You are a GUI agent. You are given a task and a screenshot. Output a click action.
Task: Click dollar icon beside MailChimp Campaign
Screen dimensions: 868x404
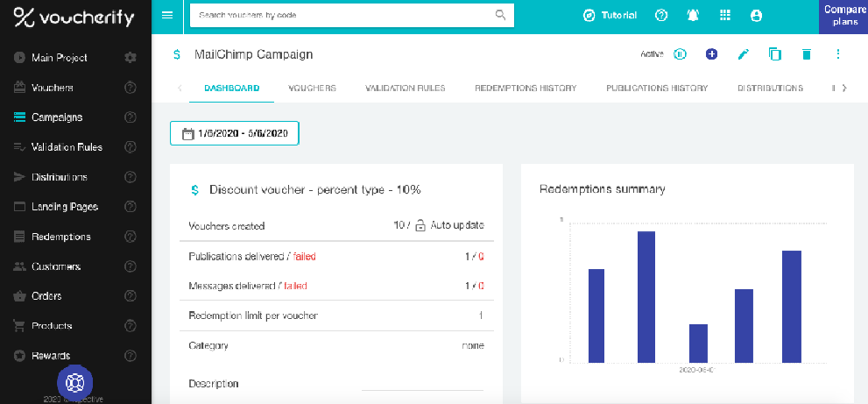pyautogui.click(x=177, y=54)
